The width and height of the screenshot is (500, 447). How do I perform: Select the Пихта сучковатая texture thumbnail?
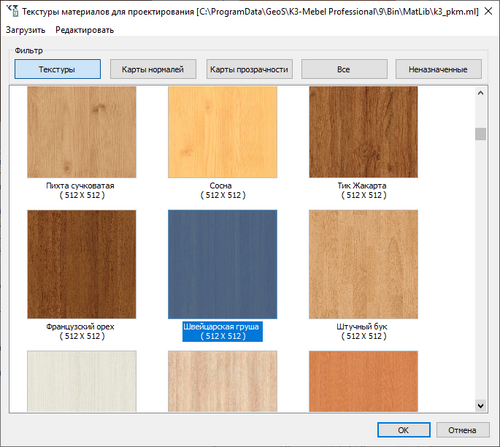(x=82, y=132)
